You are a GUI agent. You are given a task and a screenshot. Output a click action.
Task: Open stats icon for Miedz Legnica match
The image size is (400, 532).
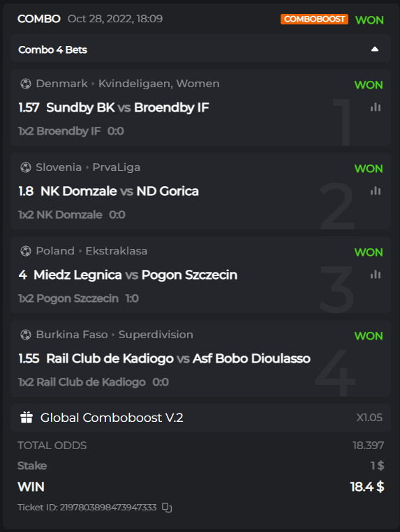375,275
